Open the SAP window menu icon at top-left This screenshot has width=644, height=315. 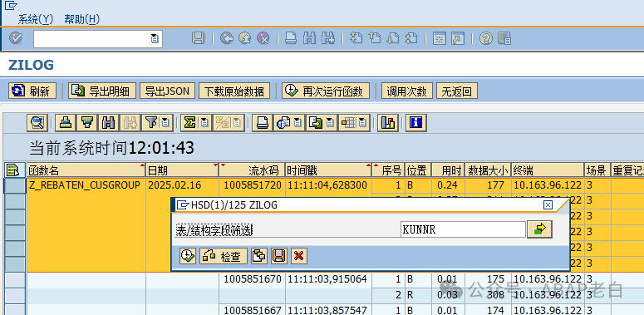[12, 5]
